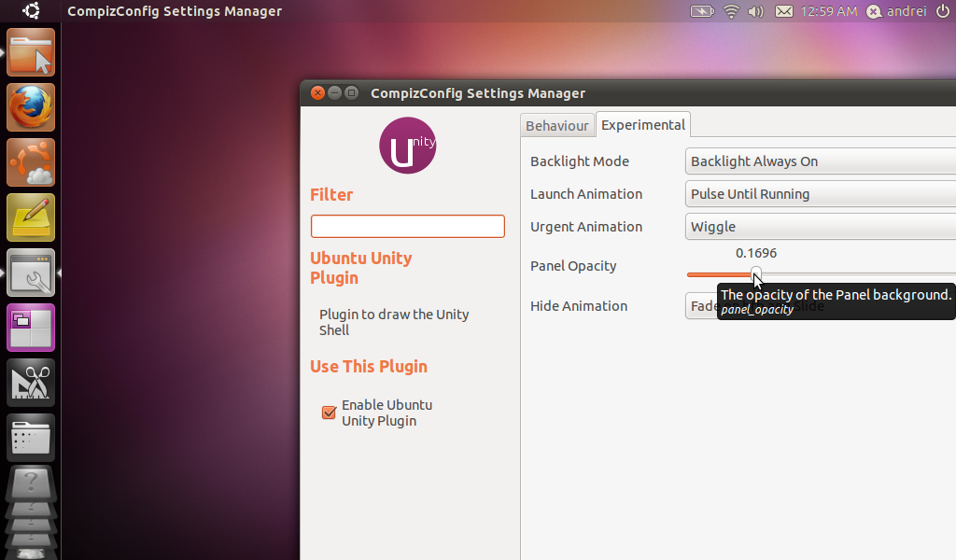Open the Backlight Mode dropdown
Viewport: 956px width, 560px height.
820,161
